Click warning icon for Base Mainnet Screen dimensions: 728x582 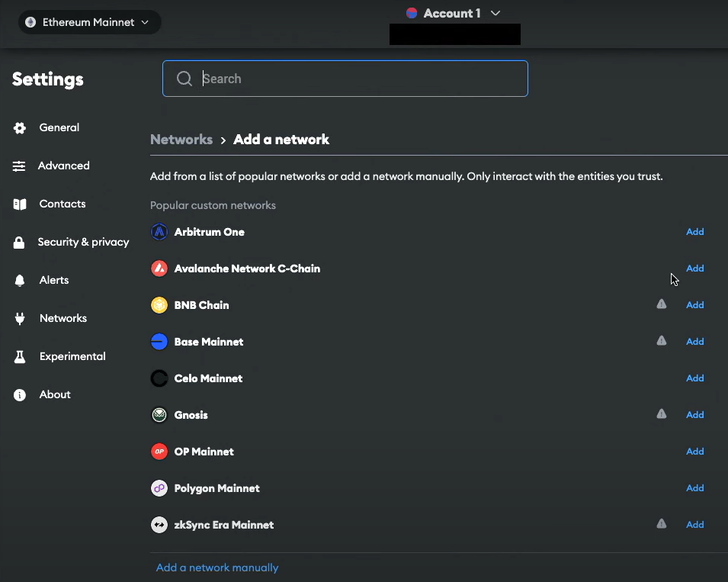[662, 341]
